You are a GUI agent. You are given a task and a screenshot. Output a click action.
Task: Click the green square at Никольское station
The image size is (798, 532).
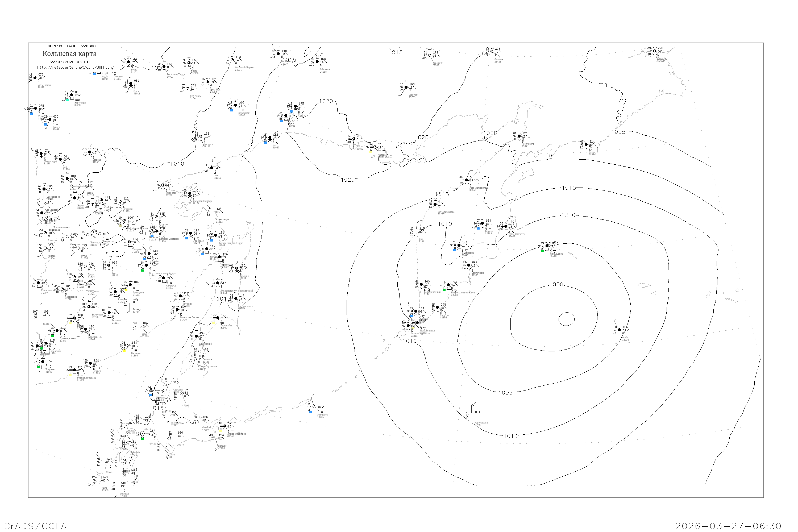pos(543,251)
